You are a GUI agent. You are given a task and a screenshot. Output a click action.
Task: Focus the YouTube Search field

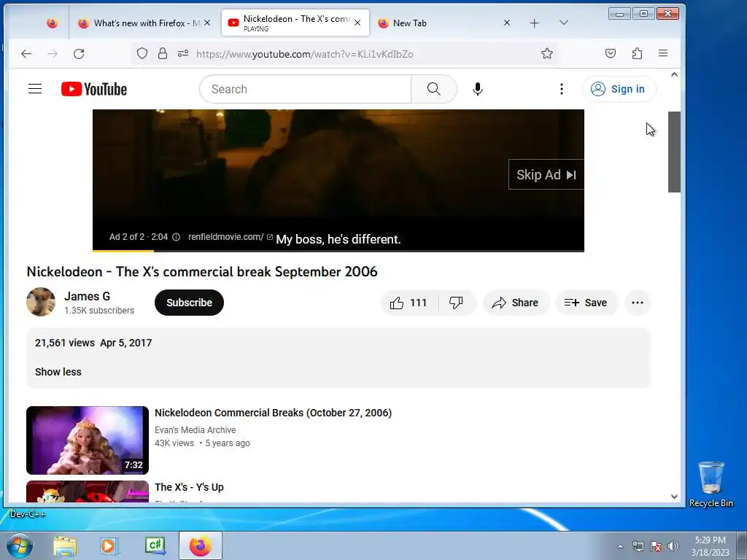[x=306, y=89]
